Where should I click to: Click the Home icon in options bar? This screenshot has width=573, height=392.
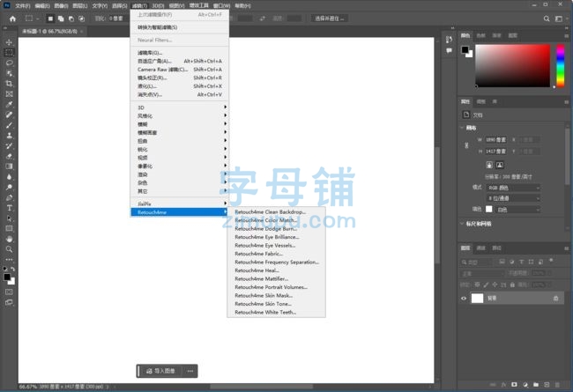pyautogui.click(x=13, y=18)
